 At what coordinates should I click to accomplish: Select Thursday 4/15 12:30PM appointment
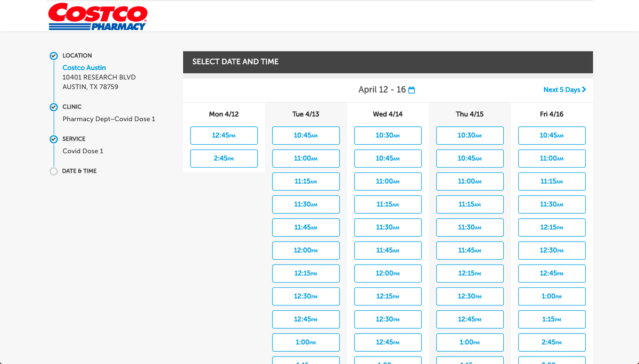tap(470, 296)
